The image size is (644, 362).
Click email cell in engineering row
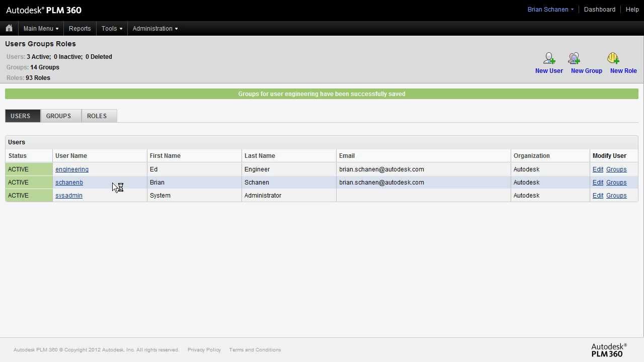coord(424,169)
